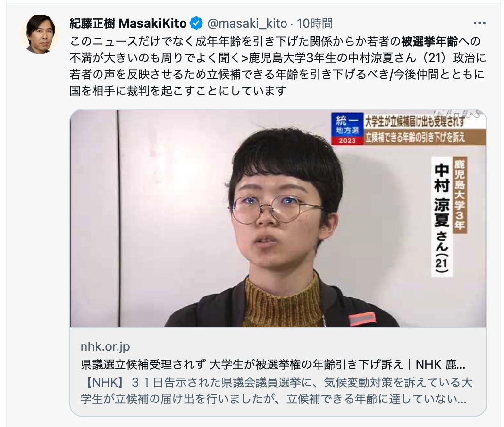The image size is (504, 427).
Task: Open the NHK news card image
Action: pyautogui.click(x=278, y=218)
